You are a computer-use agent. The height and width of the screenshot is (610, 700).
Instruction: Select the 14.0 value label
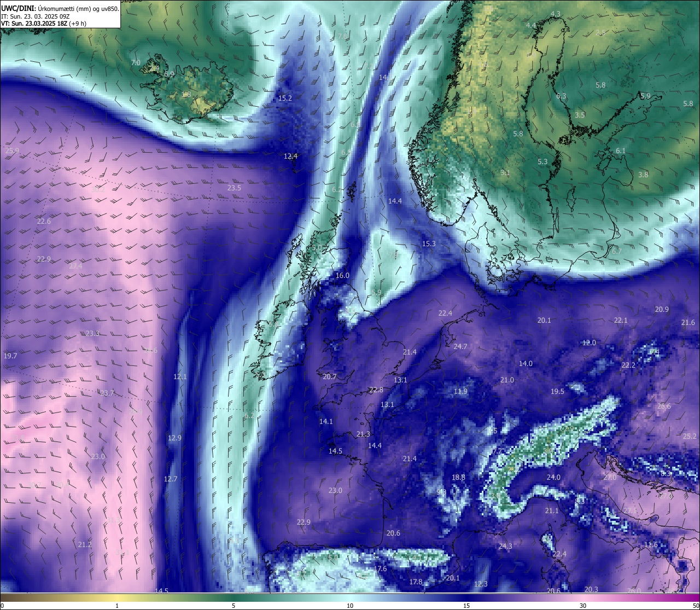526,363
